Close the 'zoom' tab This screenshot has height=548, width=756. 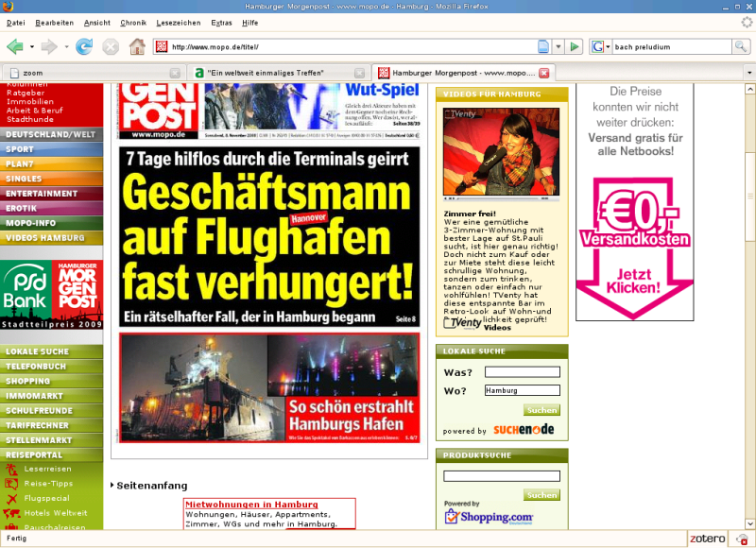(175, 73)
